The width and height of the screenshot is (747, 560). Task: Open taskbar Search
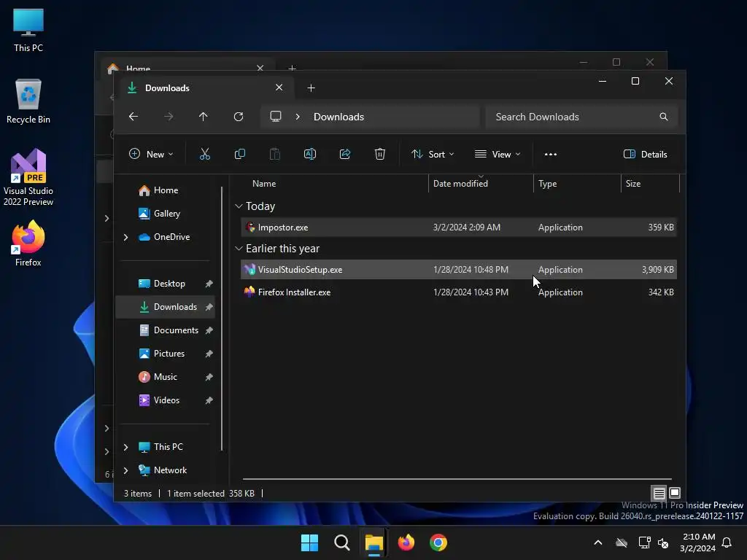[x=341, y=542]
